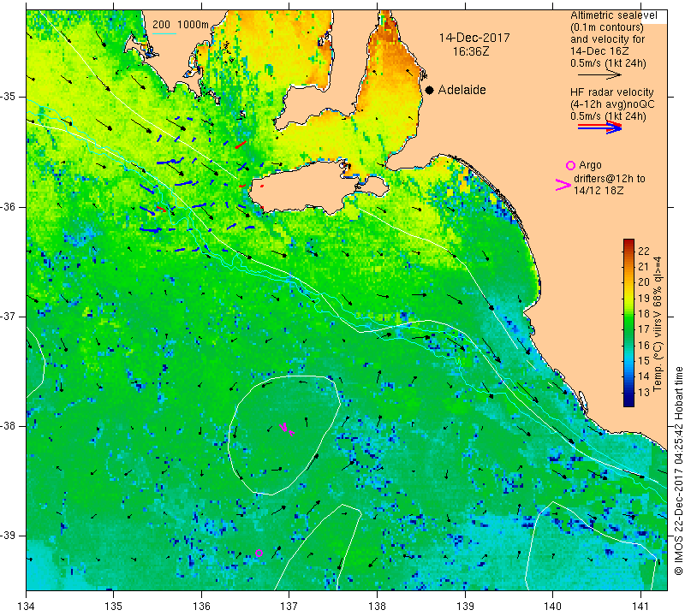
Task: Click the latitude axis label -38
Action: [9, 426]
